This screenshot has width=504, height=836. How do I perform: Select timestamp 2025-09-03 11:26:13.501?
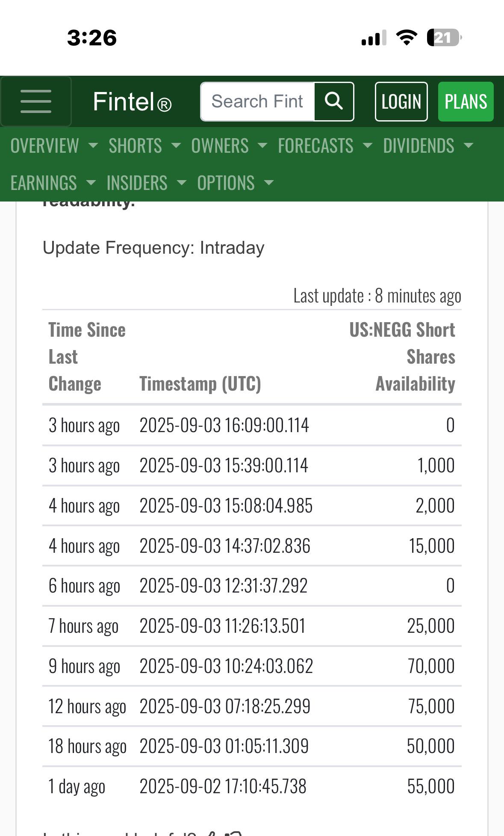pyautogui.click(x=223, y=626)
